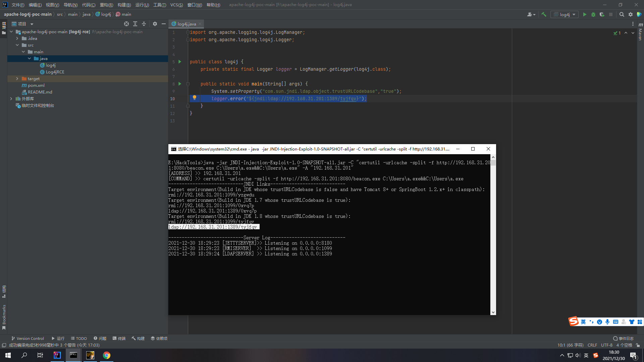This screenshot has height=362, width=644.
Task: Click Collapse All icon in project panel
Action: click(x=144, y=24)
